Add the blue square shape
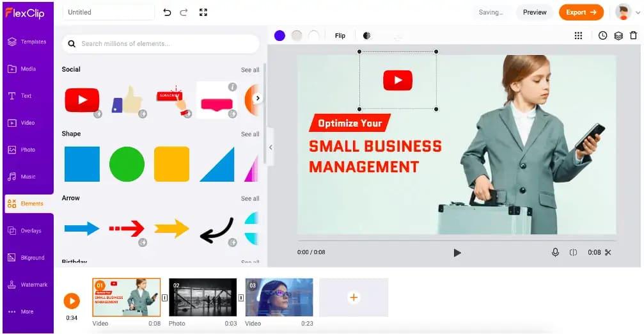The height and width of the screenshot is (334, 644). [82, 164]
